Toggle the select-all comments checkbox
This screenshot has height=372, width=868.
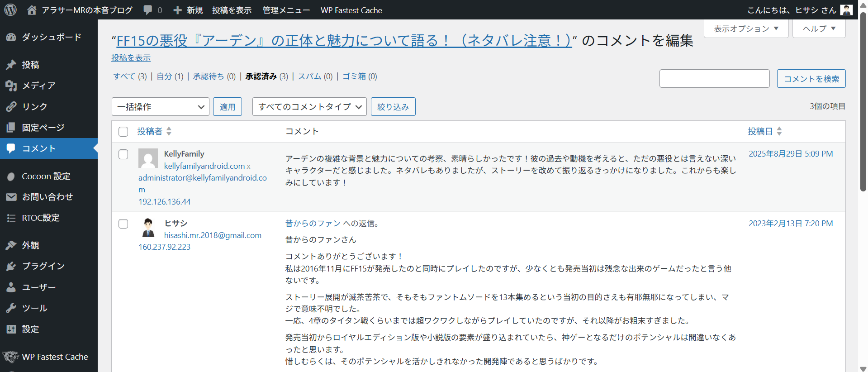(123, 132)
